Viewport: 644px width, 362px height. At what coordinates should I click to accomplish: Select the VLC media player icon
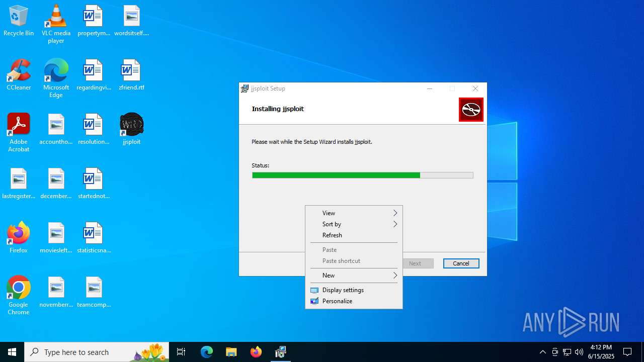point(56,24)
